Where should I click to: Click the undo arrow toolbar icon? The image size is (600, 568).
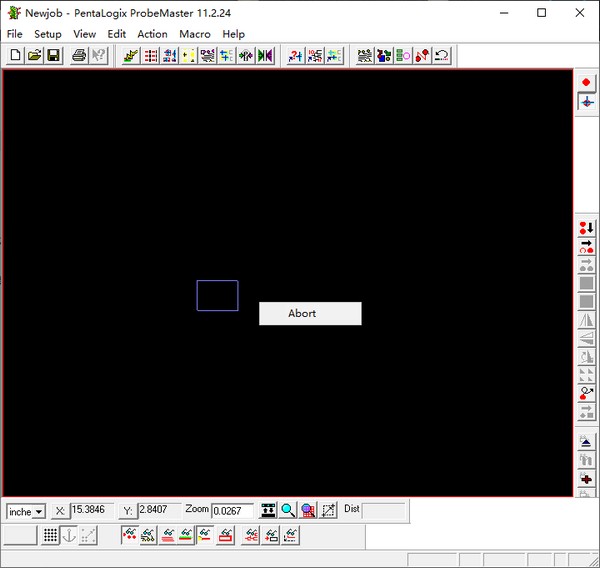[441, 56]
